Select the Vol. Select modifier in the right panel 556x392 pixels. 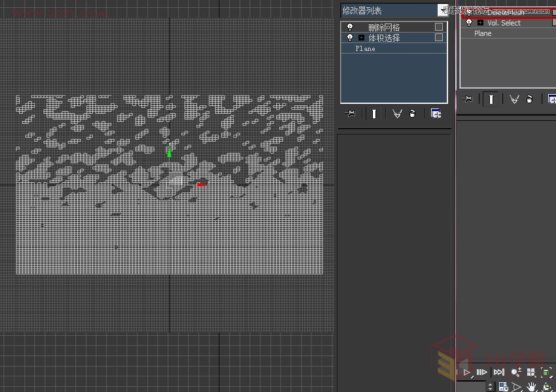(504, 23)
